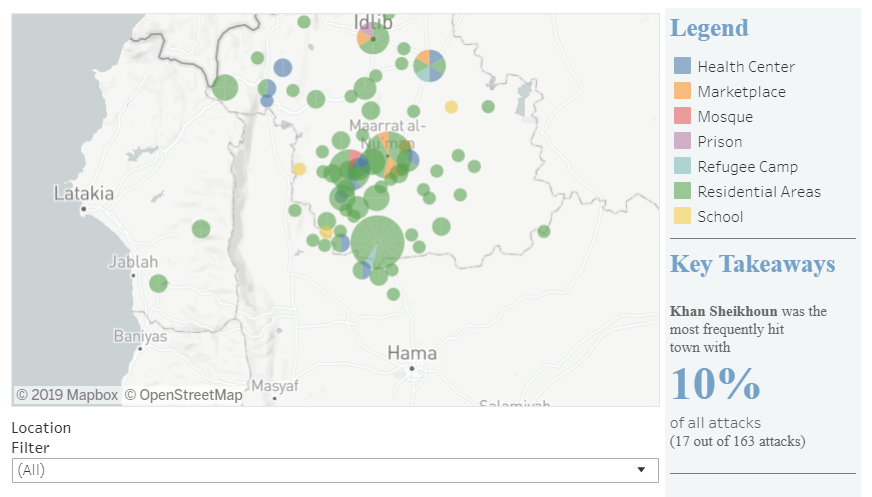
Task: Click the pie marker at Idlib city
Action: click(x=373, y=38)
